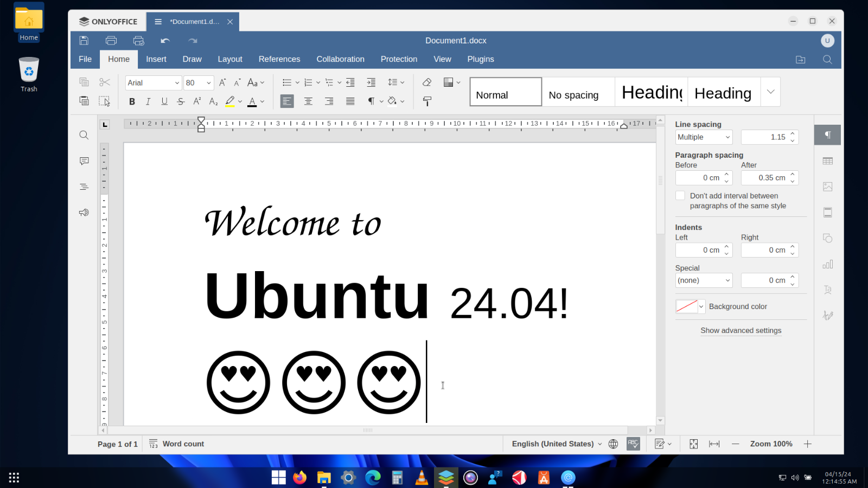Click the Copy style paint roller
The height and width of the screenshot is (488, 868).
[x=427, y=101]
